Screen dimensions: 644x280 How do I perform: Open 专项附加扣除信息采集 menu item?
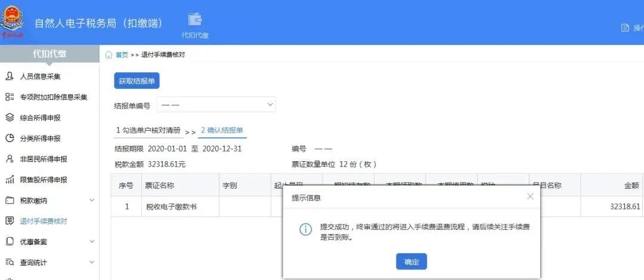coord(54,97)
